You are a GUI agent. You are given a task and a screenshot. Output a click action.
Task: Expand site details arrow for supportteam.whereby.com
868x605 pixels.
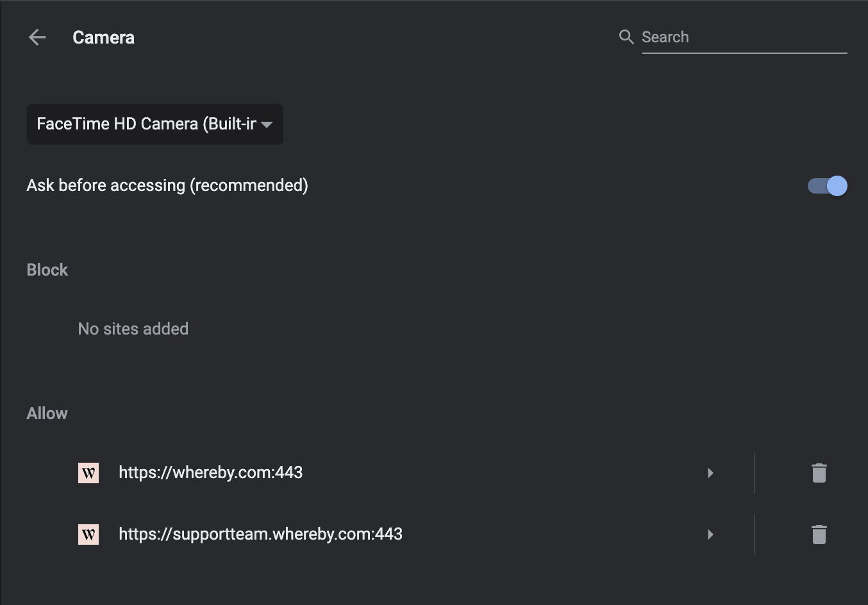[x=710, y=535]
